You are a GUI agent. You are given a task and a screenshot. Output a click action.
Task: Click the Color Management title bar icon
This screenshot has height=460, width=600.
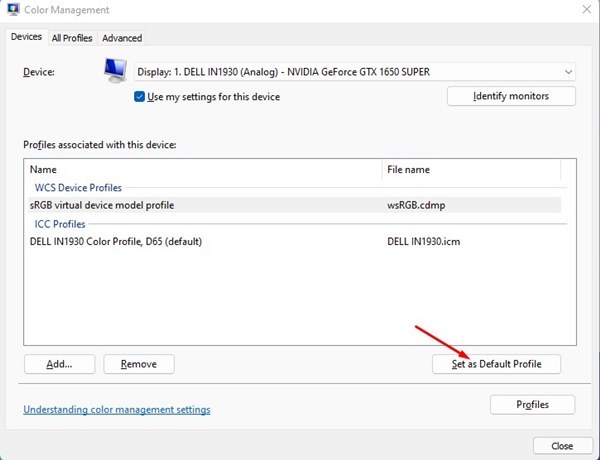click(12, 10)
